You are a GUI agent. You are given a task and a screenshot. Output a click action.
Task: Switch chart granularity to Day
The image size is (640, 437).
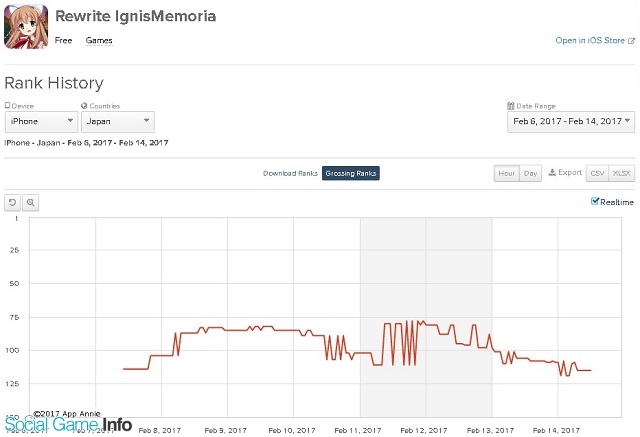530,173
